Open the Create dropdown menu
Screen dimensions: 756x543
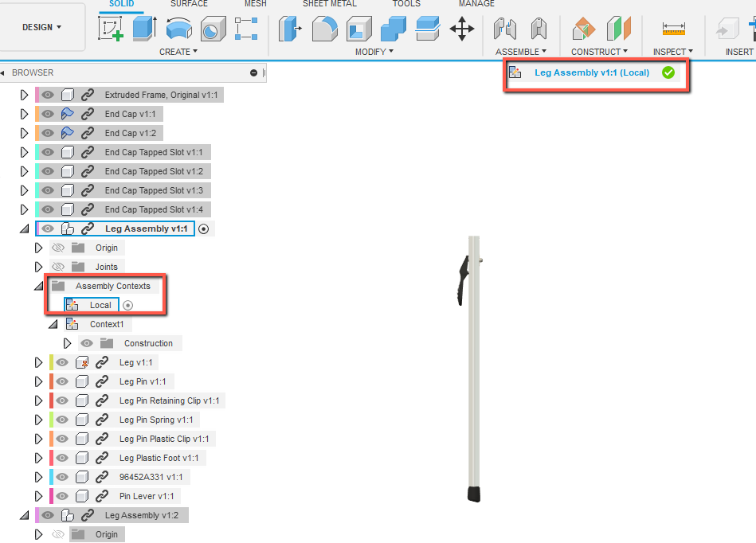[x=178, y=51]
